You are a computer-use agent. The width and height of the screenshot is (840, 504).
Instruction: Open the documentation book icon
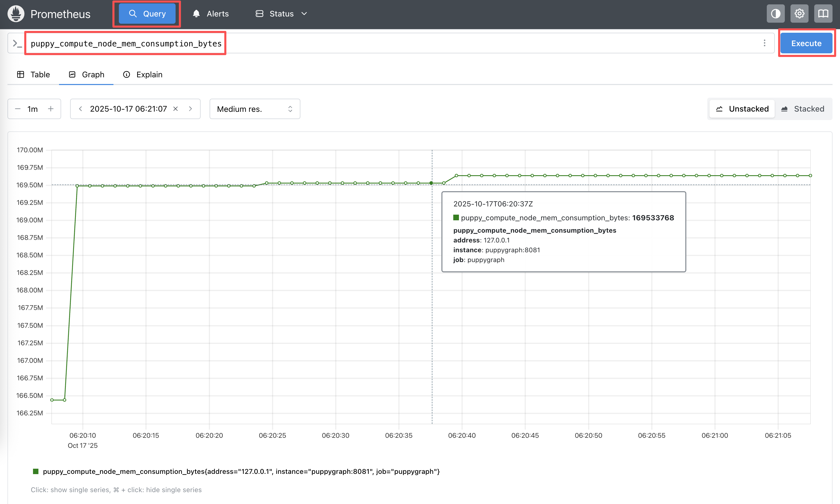[823, 14]
